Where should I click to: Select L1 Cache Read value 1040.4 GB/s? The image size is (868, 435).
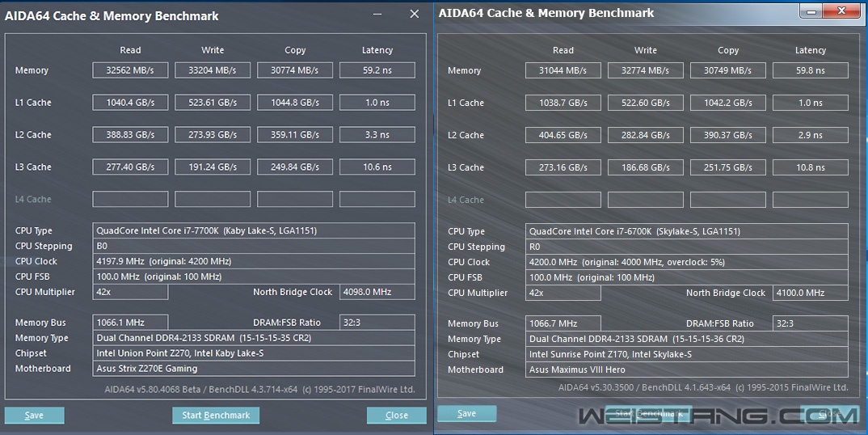[130, 103]
